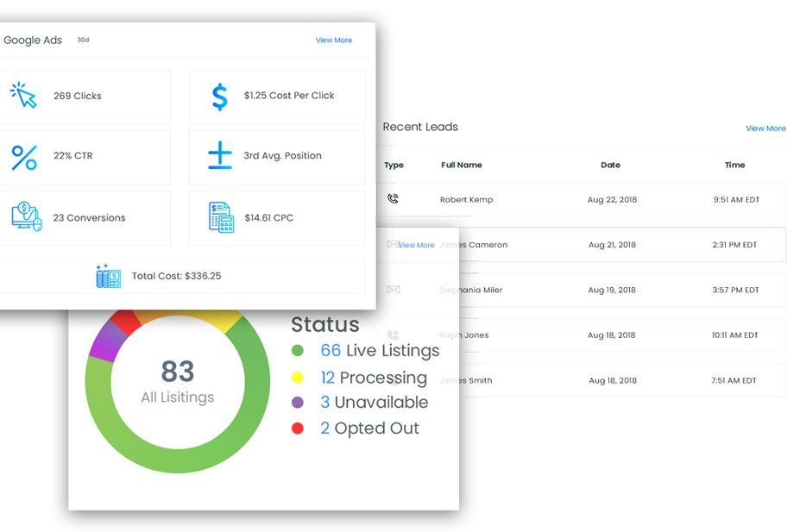Screen dimensions: 800x532
Task: Sort leads by Full Name column header
Action: point(461,165)
